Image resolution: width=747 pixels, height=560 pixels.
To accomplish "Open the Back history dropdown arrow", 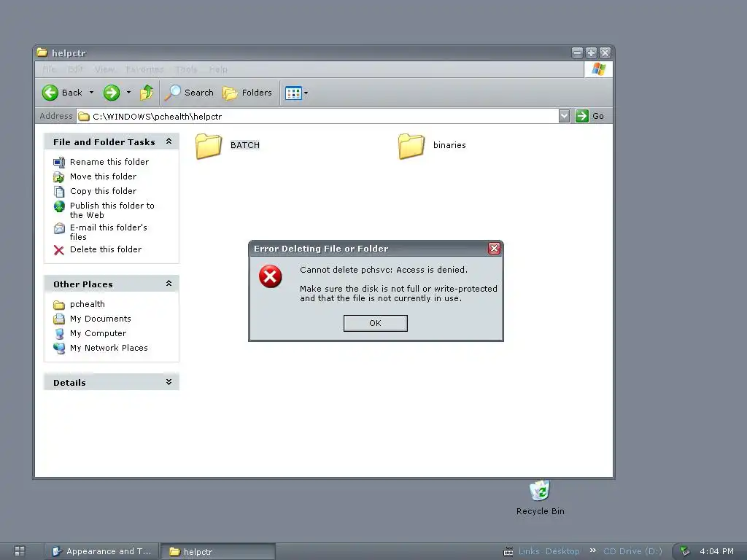I will click(91, 93).
